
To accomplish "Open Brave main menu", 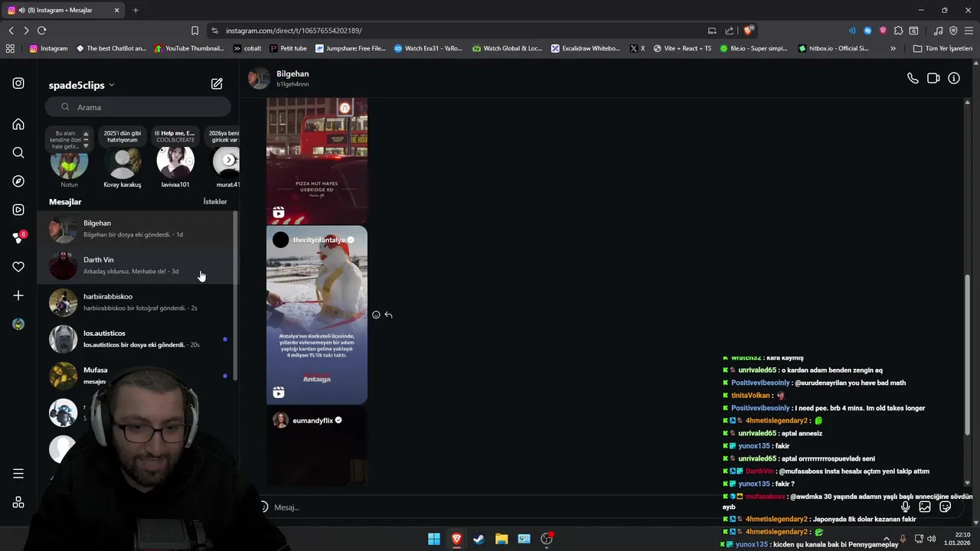I will (x=969, y=31).
